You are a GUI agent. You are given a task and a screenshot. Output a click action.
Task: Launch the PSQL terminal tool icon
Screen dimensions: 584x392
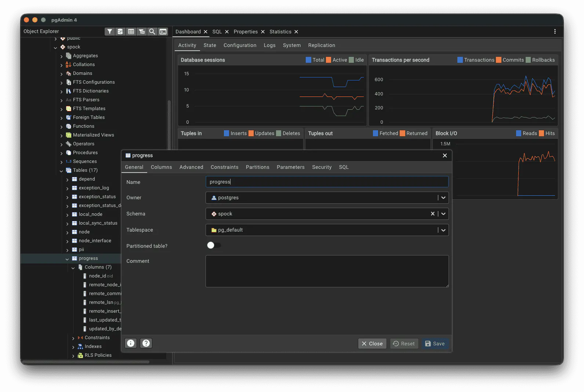tap(163, 32)
